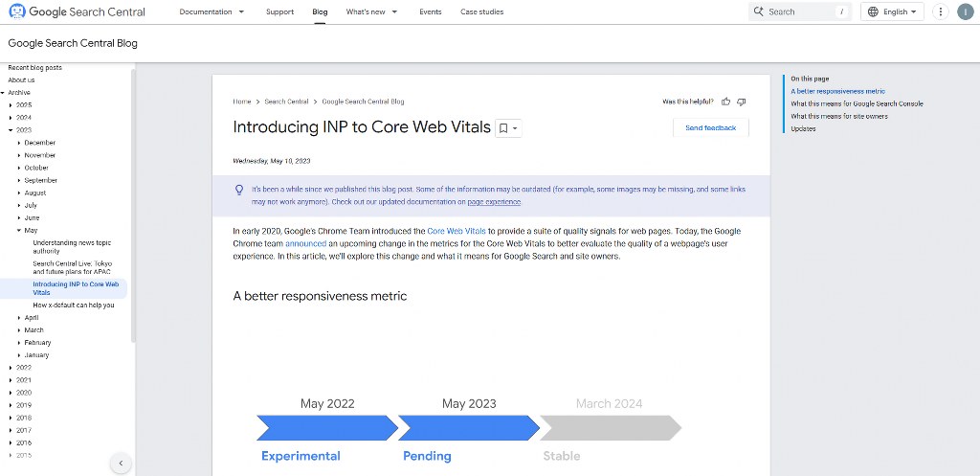Viewport: 980px width, 476px height.
Task: Expand January in the 2023 archive
Action: click(x=19, y=355)
